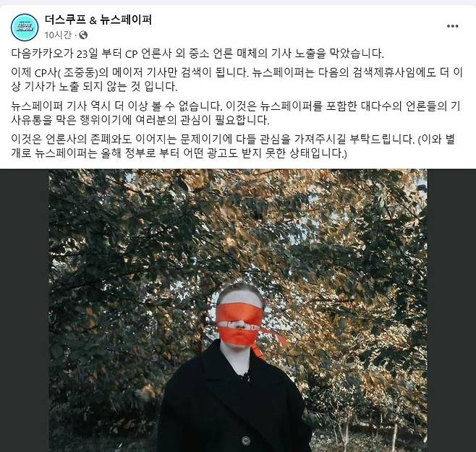Screen dimensions: 476x452
Task: Click the closing line about 정부로 부터 광고
Action: pyautogui.click(x=179, y=153)
